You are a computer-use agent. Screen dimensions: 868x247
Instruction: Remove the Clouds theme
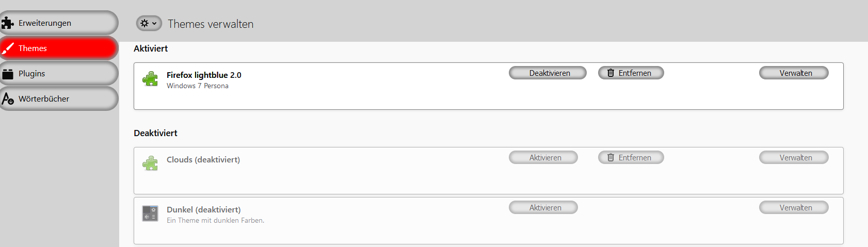click(x=631, y=158)
